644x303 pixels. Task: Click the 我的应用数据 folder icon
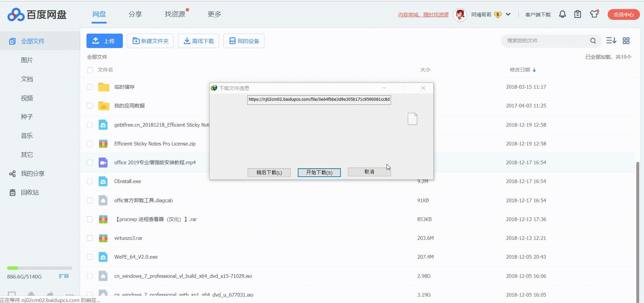(104, 106)
